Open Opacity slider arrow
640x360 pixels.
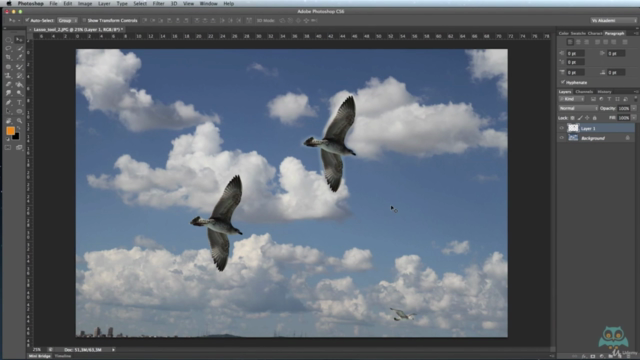(634, 108)
